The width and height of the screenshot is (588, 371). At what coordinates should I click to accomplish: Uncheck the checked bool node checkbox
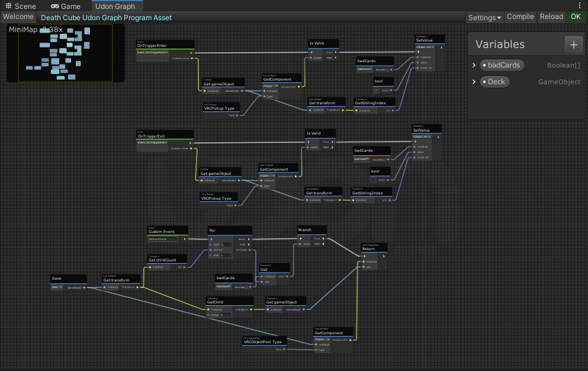[x=376, y=90]
